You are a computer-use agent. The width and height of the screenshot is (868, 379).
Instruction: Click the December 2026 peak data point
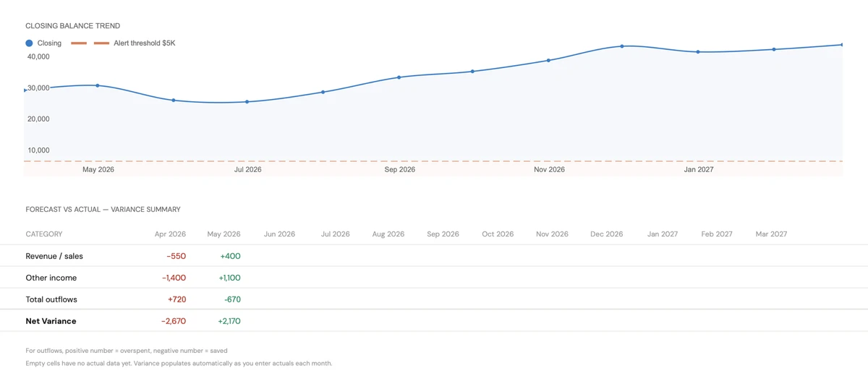[x=622, y=46]
